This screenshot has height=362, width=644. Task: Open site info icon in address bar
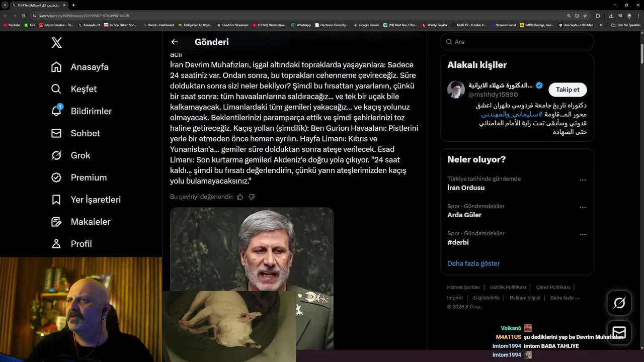pyautogui.click(x=34, y=16)
